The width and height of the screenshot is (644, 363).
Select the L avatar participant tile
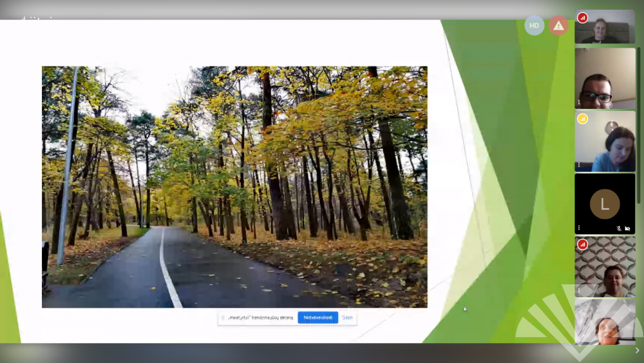pyautogui.click(x=605, y=204)
